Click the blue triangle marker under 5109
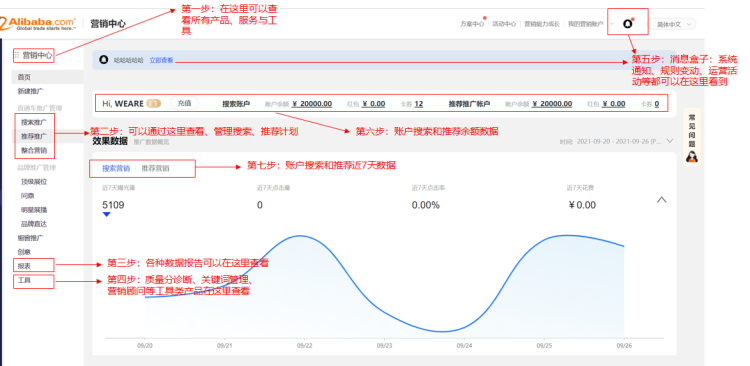 [107, 215]
